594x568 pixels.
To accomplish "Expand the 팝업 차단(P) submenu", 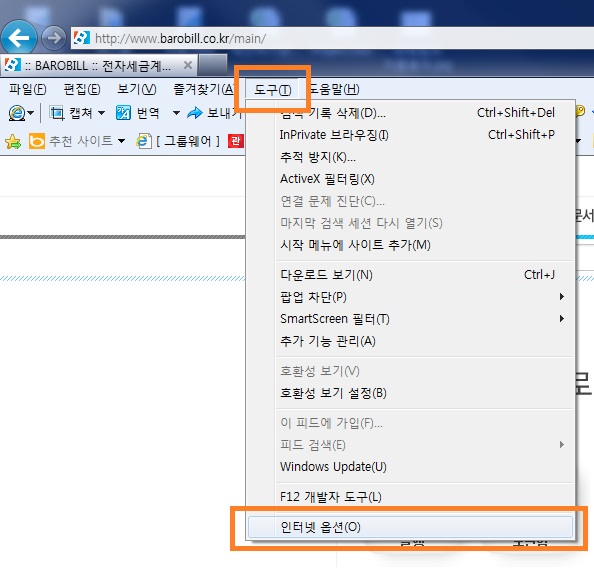I will click(x=421, y=297).
